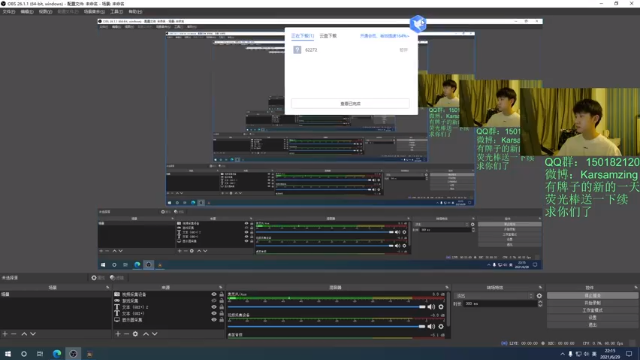The width and height of the screenshot is (640, 360).
Task: Click the start recording button
Action: click(592, 303)
